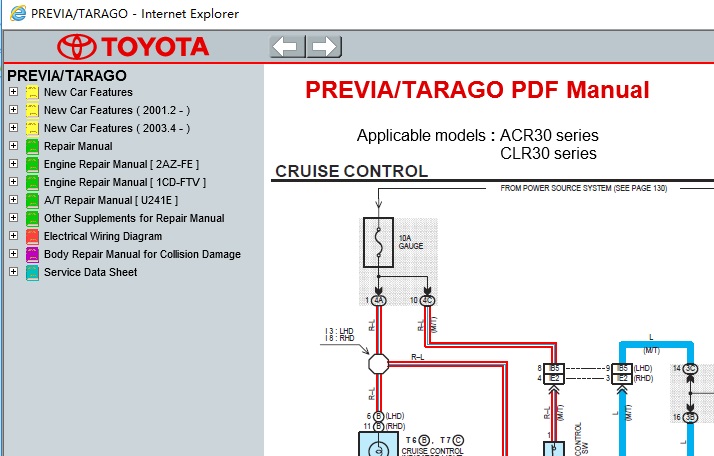Viewport: 714px width, 456px height.
Task: Click the Applicable models : ACR30 series line
Action: click(x=478, y=135)
